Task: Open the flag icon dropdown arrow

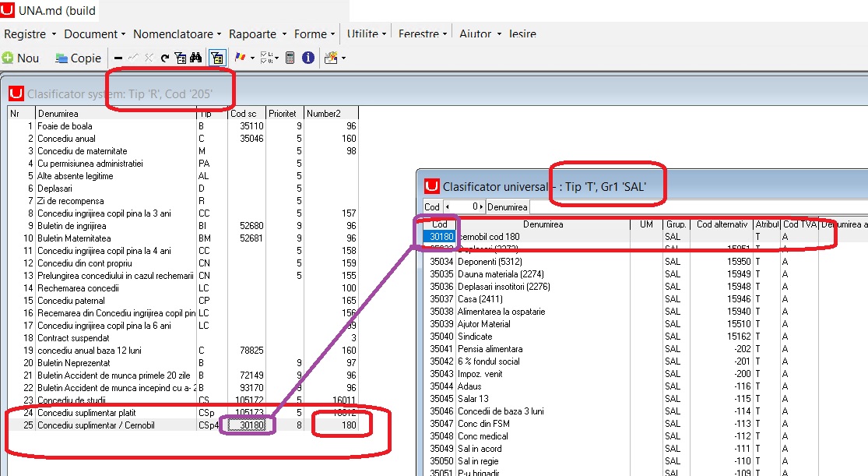Action: [252, 58]
